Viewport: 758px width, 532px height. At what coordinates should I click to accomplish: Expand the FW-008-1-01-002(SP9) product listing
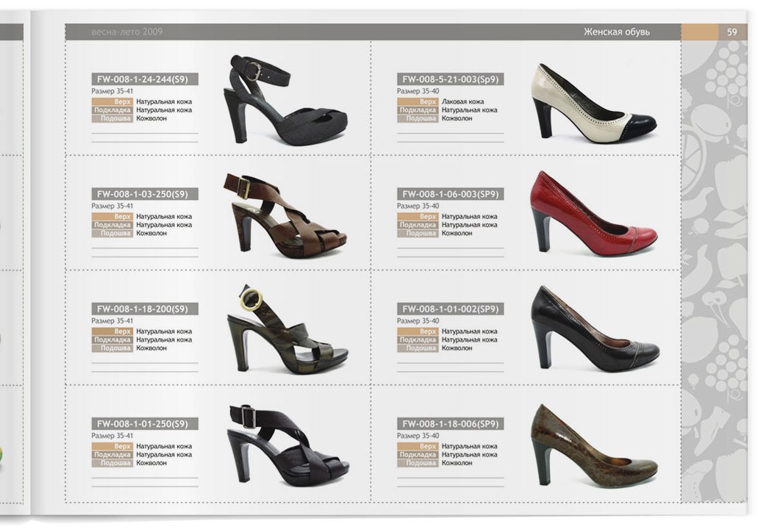[449, 309]
